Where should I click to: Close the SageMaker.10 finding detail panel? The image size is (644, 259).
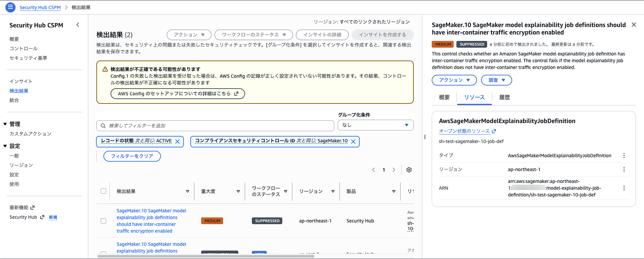(x=634, y=25)
